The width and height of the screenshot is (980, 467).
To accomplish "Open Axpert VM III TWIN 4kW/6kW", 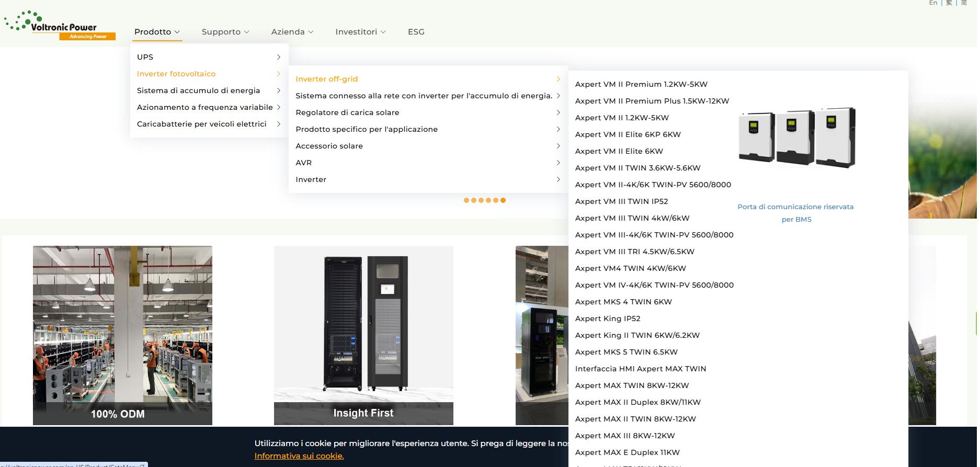I will (x=632, y=218).
